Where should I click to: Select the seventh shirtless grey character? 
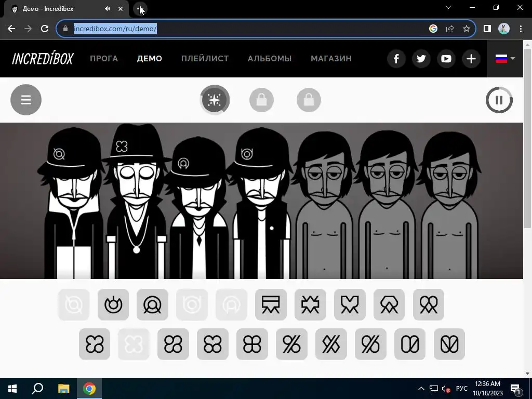click(x=449, y=205)
